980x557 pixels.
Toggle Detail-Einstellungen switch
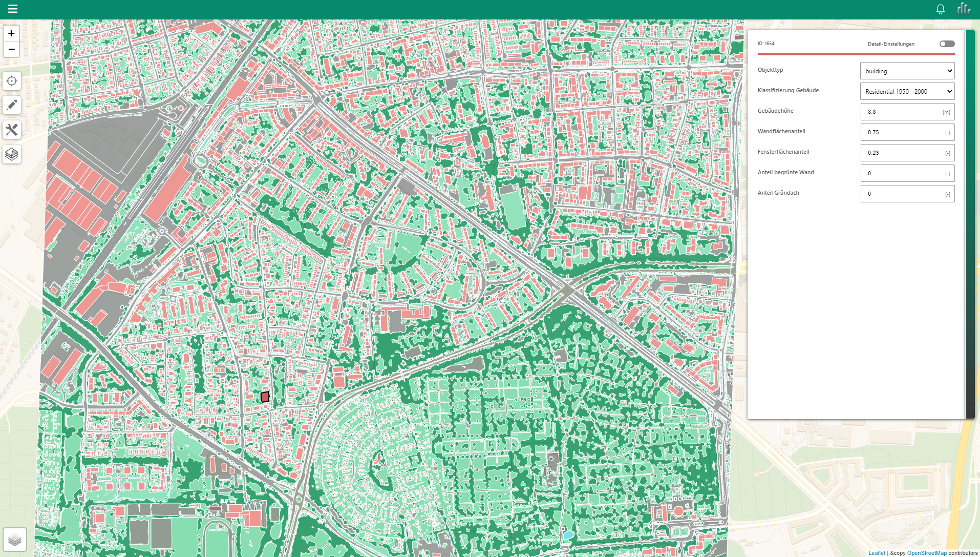point(947,44)
